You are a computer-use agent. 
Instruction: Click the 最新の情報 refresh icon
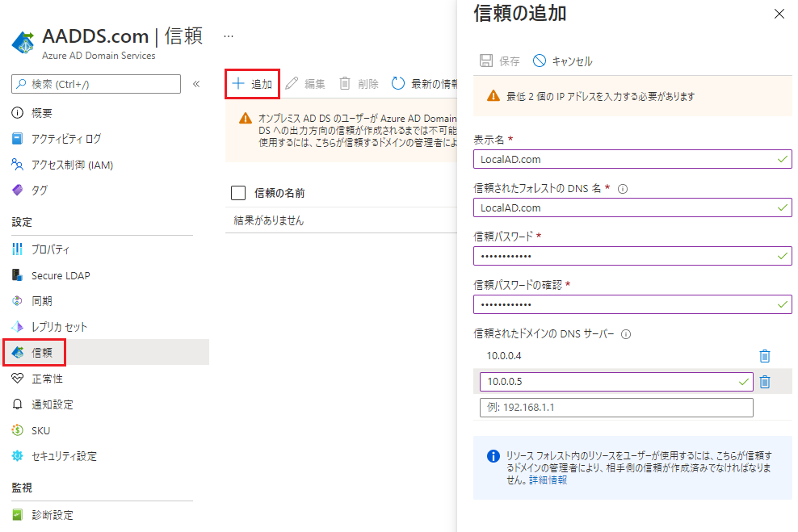coord(398,83)
